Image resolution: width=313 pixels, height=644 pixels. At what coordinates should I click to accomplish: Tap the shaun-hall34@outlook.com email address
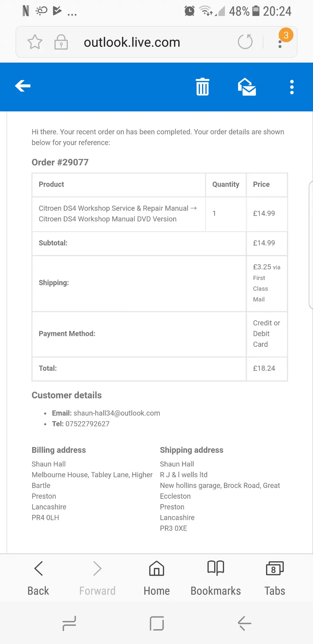(117, 413)
